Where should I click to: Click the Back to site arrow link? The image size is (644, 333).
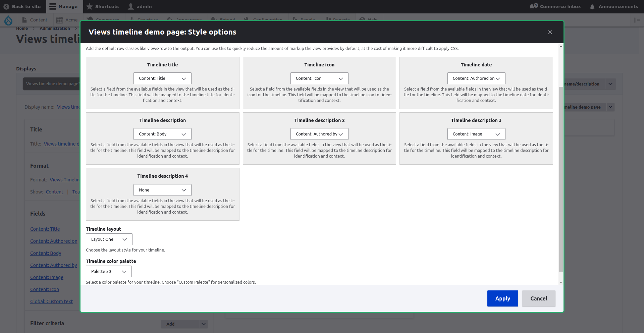pyautogui.click(x=22, y=6)
